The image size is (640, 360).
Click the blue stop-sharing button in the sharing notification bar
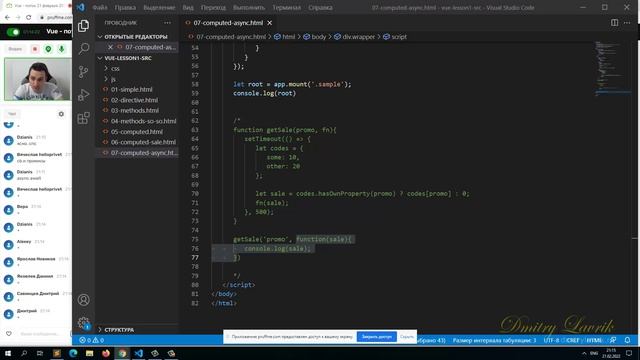(376, 337)
